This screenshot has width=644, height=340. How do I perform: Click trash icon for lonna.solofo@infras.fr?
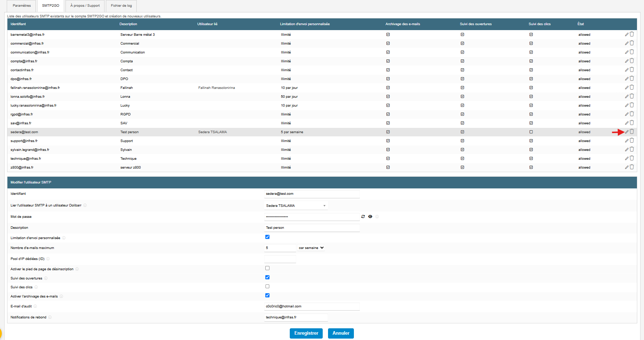[x=632, y=96]
